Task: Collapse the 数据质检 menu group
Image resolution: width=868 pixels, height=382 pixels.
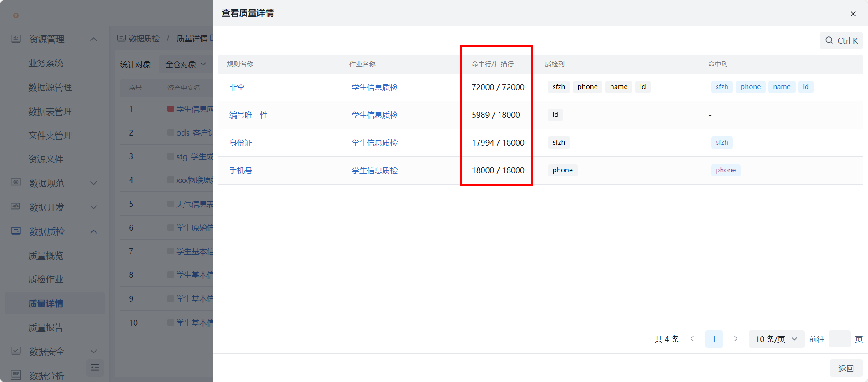Action: 94,231
